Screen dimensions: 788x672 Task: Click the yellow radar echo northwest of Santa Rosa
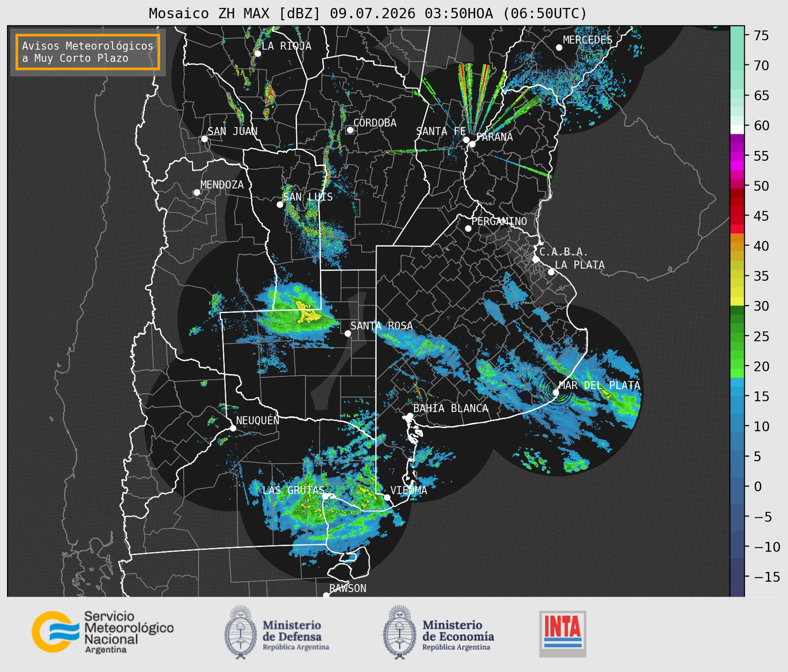click(307, 313)
